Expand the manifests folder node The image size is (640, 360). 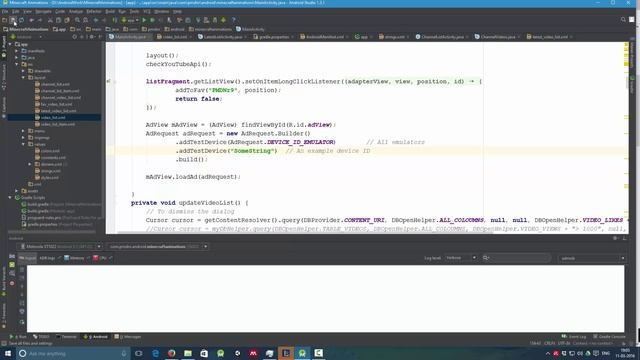click(x=17, y=51)
